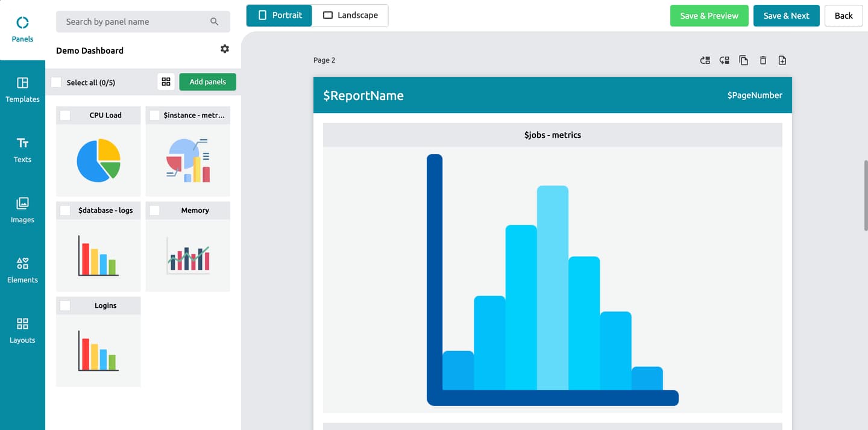Click the move page down icon
The image size is (868, 430).
(x=725, y=60)
